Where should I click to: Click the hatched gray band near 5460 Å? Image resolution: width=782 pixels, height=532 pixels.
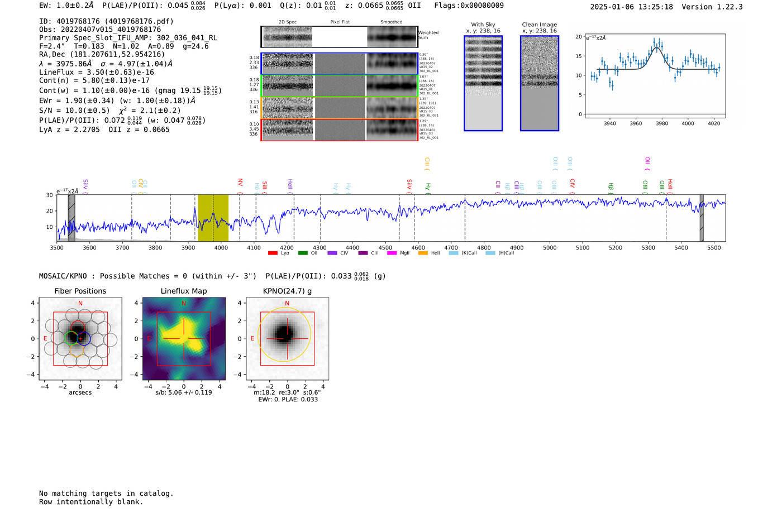pyautogui.click(x=702, y=218)
